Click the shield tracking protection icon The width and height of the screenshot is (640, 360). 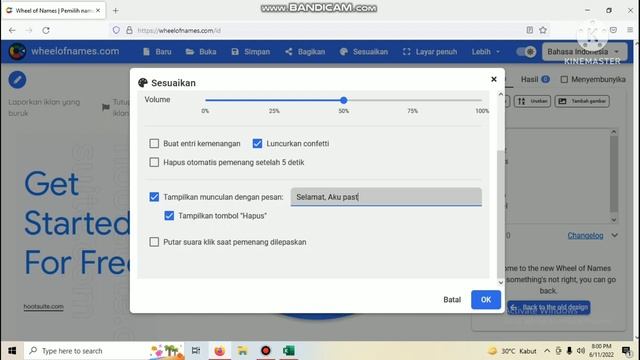coord(116,30)
